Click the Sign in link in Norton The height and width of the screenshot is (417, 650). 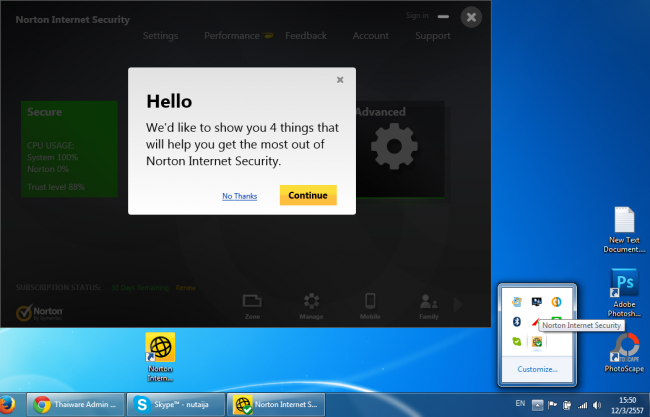(417, 16)
